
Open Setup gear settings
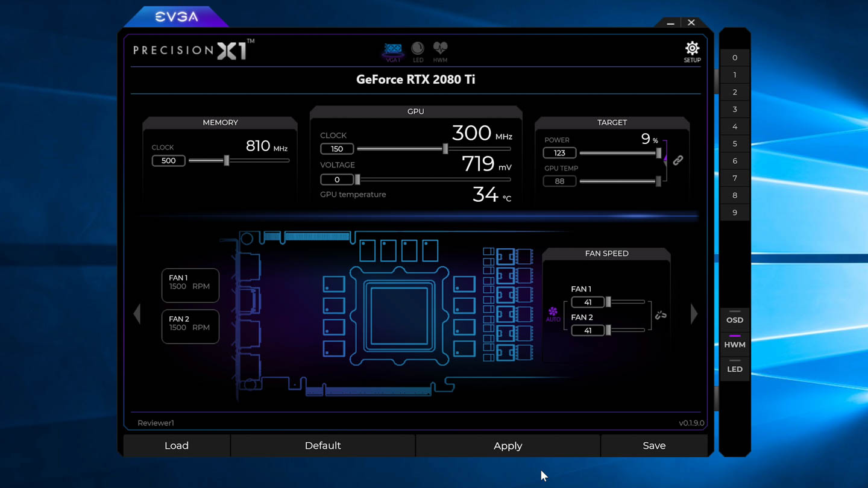click(692, 52)
